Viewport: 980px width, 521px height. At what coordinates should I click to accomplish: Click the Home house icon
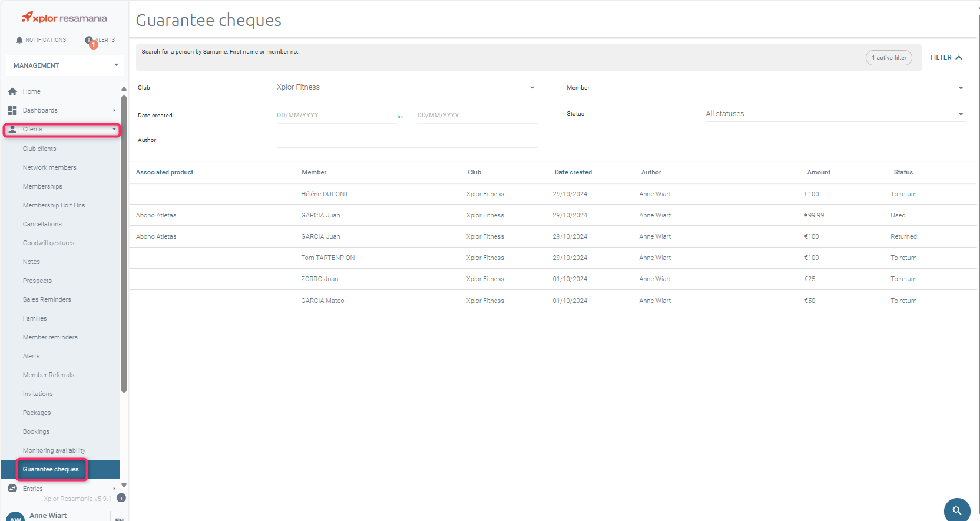tap(12, 91)
